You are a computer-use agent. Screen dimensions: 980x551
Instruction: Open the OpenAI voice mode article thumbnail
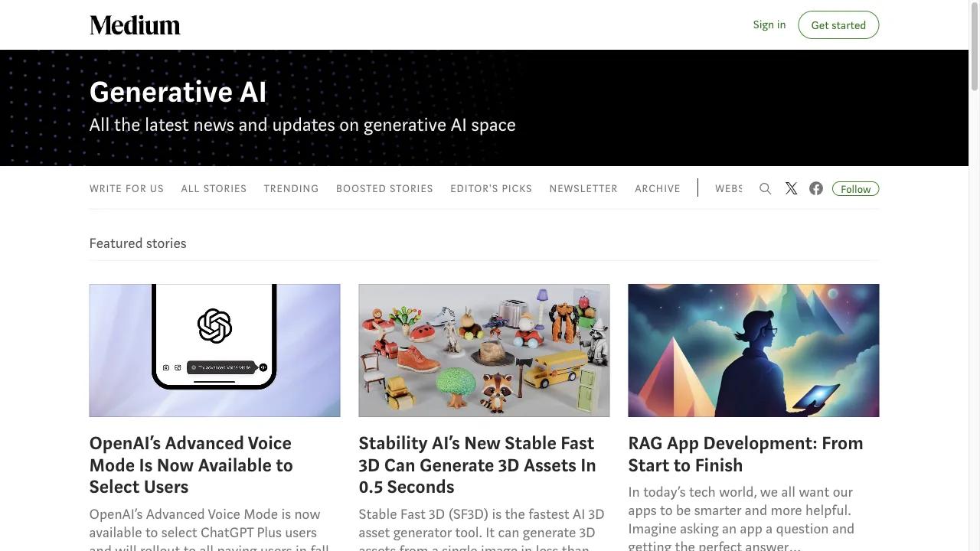[x=214, y=350]
